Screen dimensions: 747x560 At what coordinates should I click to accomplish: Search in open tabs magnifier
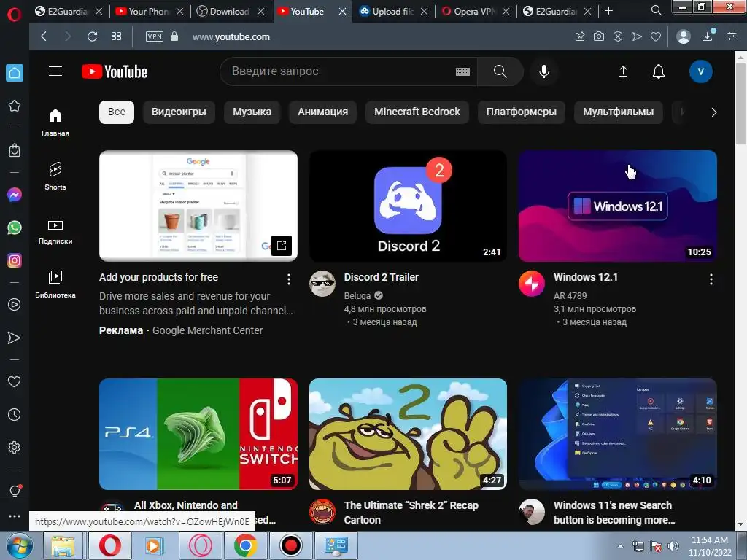click(x=657, y=10)
